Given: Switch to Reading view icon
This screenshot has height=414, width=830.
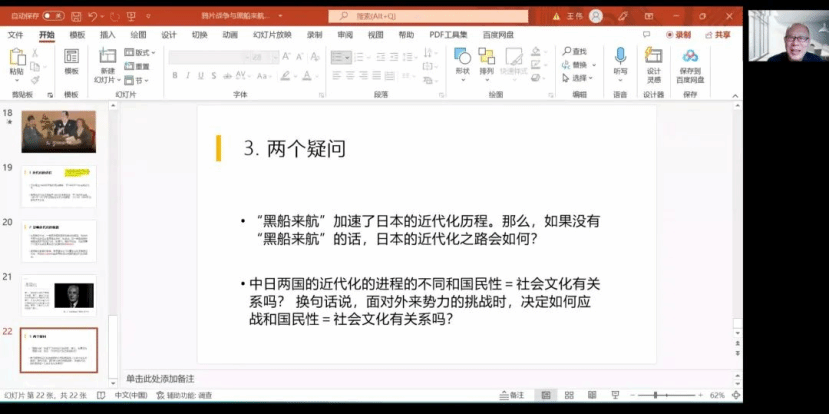Looking at the screenshot, I should pos(592,395).
